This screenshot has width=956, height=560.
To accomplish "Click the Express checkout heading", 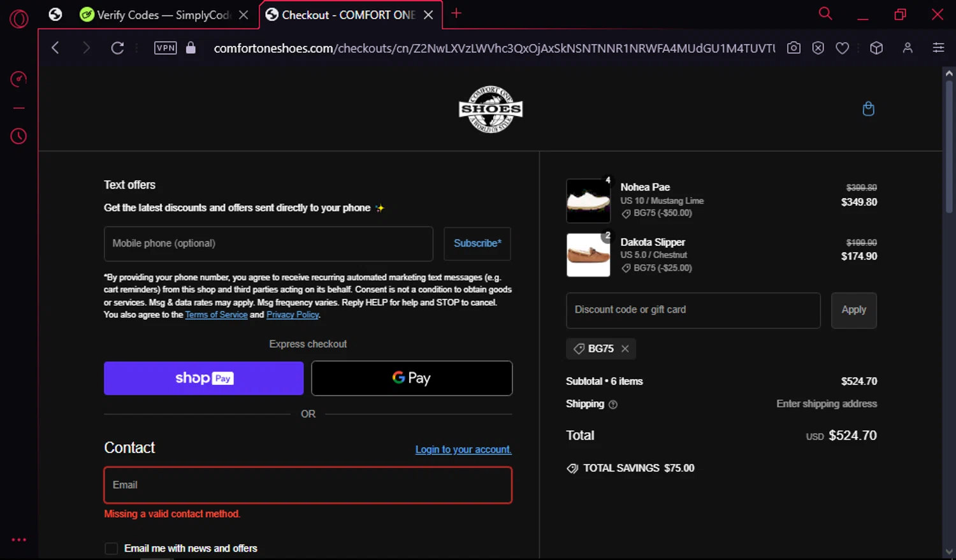I will pyautogui.click(x=308, y=344).
